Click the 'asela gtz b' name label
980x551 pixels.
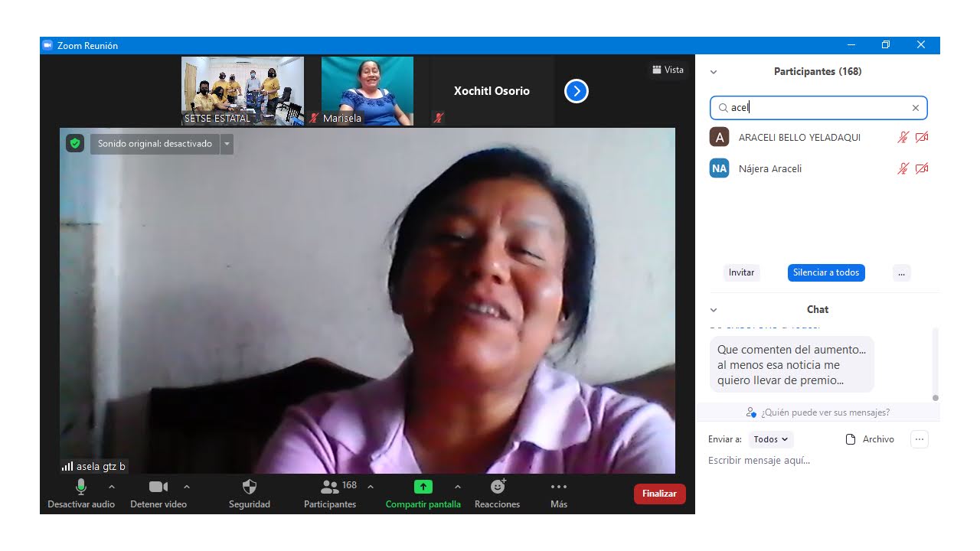click(101, 466)
